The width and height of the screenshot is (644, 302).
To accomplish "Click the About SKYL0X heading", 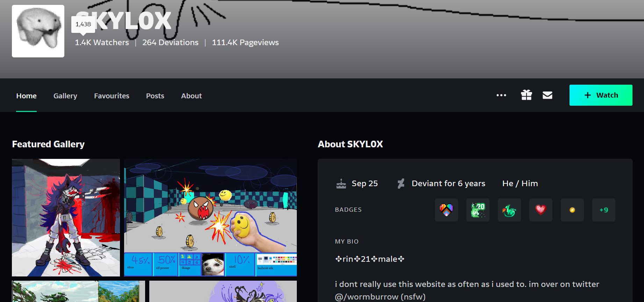I will [350, 144].
